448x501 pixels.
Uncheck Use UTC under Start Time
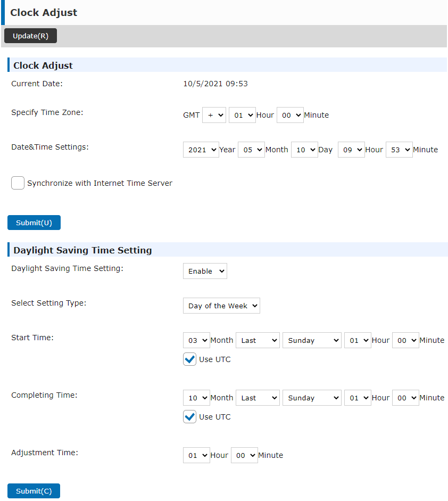coord(189,359)
